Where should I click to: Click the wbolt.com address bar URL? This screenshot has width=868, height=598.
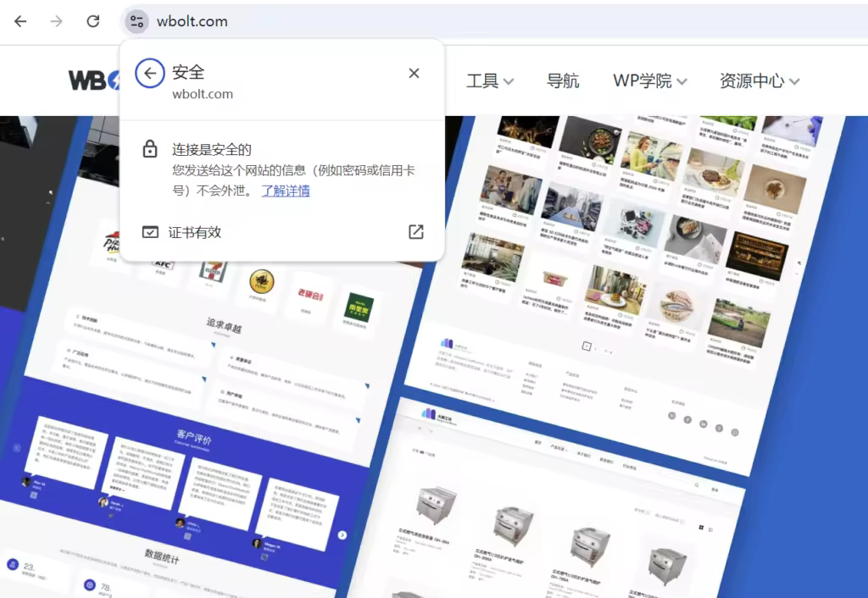click(x=192, y=21)
